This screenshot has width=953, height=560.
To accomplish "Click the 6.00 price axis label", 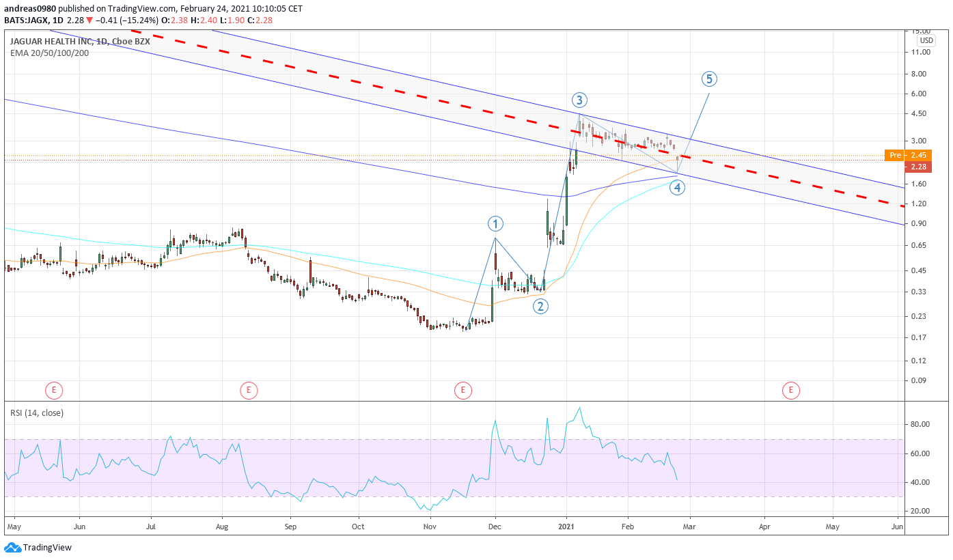I will pyautogui.click(x=917, y=94).
